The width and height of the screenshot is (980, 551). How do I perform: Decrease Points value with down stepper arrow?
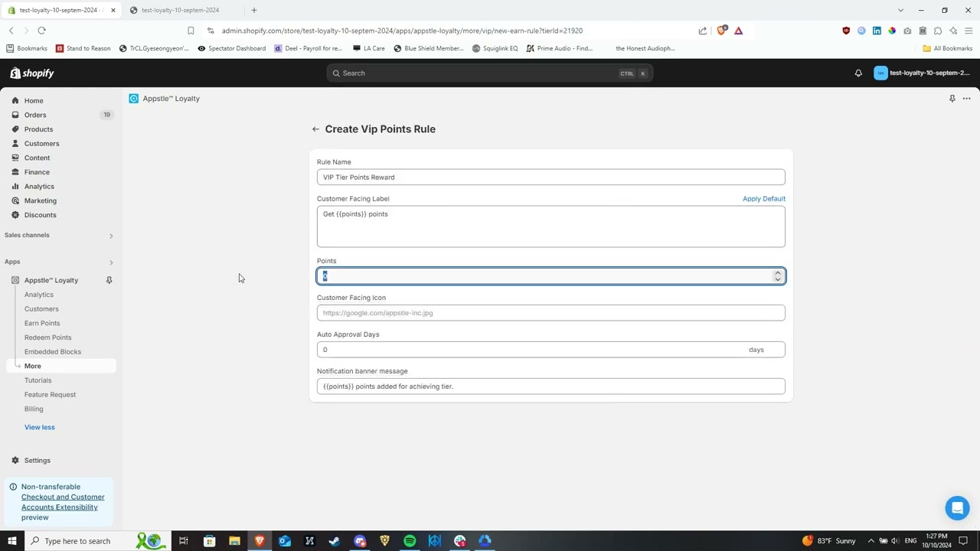pyautogui.click(x=778, y=279)
